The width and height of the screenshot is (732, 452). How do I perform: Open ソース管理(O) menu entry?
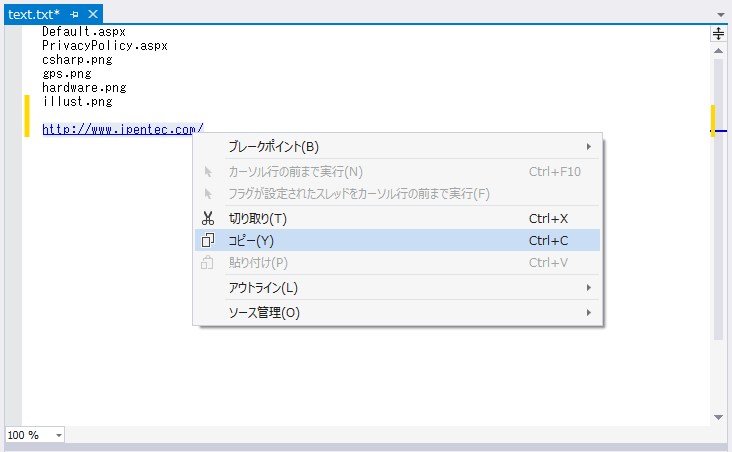[397, 312]
